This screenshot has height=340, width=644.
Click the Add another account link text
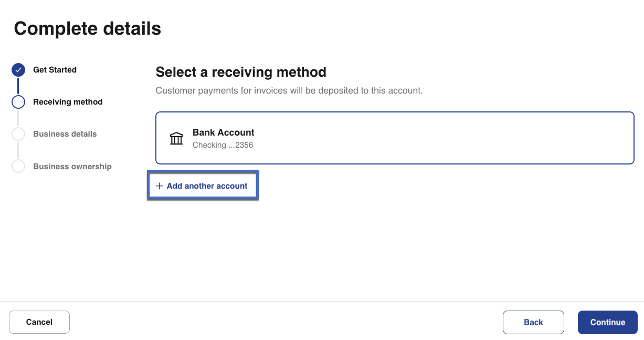click(x=207, y=186)
